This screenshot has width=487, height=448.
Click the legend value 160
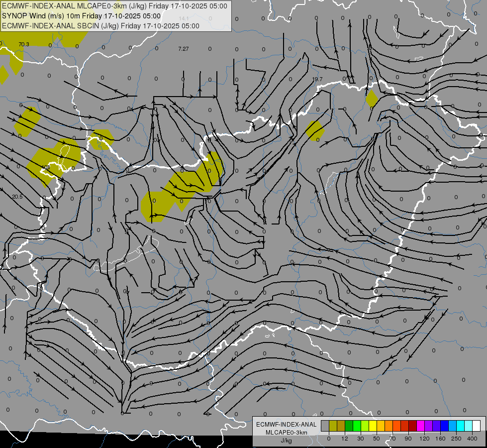pyautogui.click(x=440, y=439)
